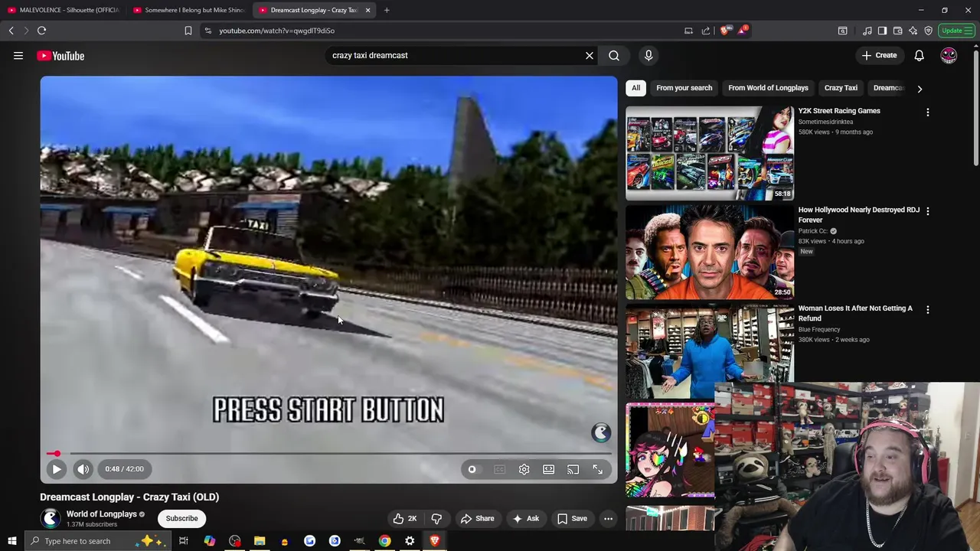Open the account avatar menu
Screen dimensions: 980x551
pyautogui.click(x=949, y=55)
